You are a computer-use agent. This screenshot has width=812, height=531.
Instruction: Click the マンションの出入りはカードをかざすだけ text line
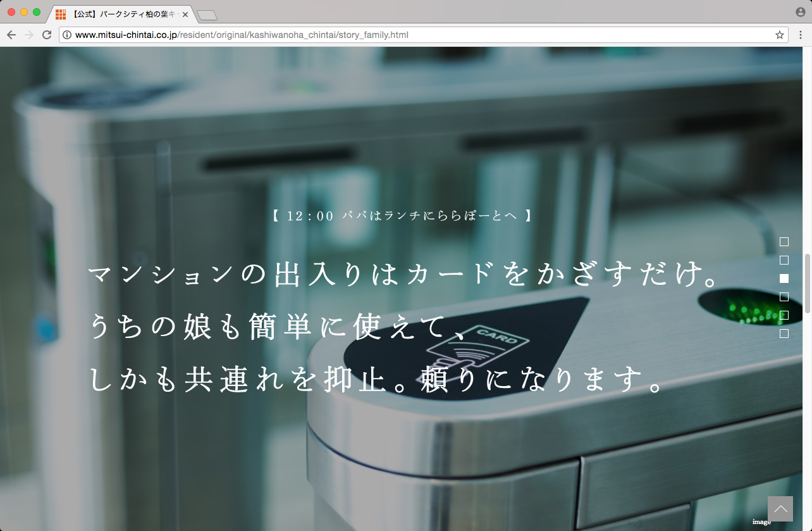pos(403,275)
